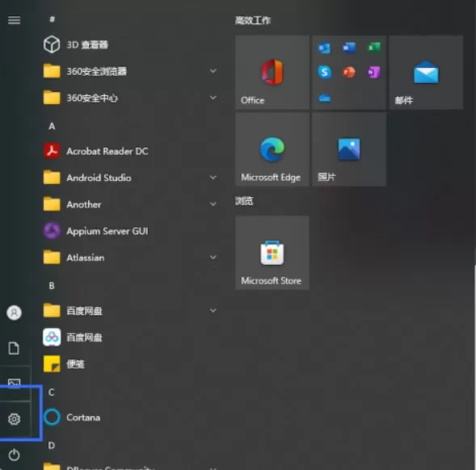476x470 pixels.
Task: Click the 浏览 group title
Action: point(244,201)
